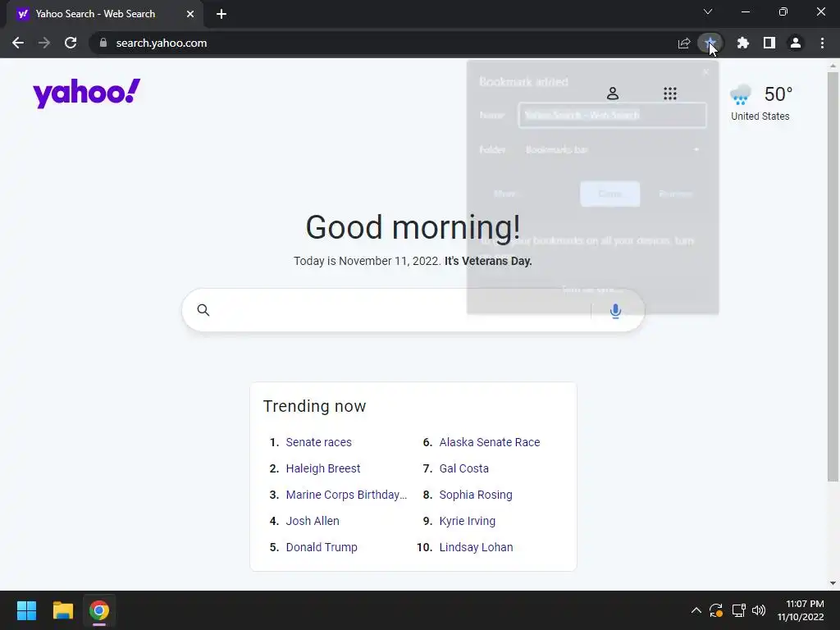
Task: Open trending topic Lindsay Lohan
Action: [x=477, y=547]
